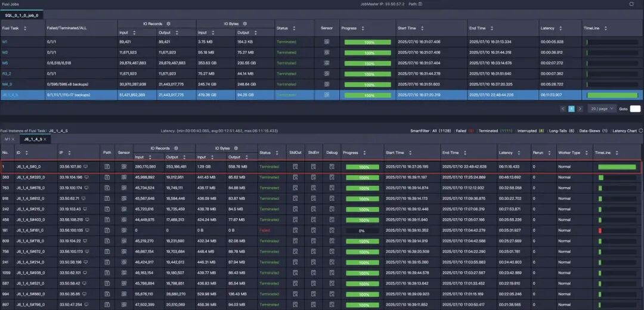The height and width of the screenshot is (310, 644).
Task: Open Debug icon for instance J6_1_4_5#678_0
Action: point(332,188)
